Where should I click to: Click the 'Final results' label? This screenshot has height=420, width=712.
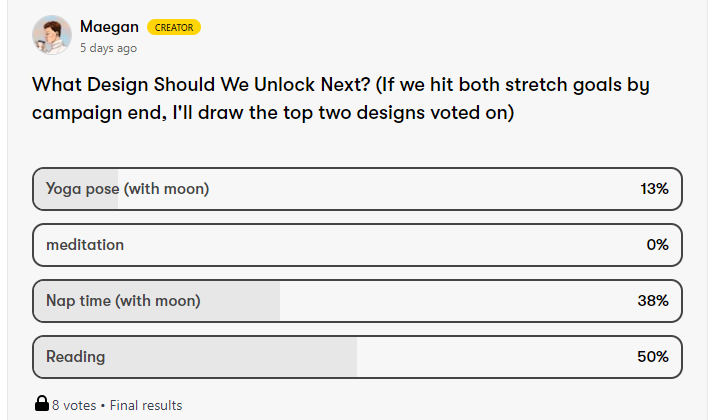coord(146,405)
